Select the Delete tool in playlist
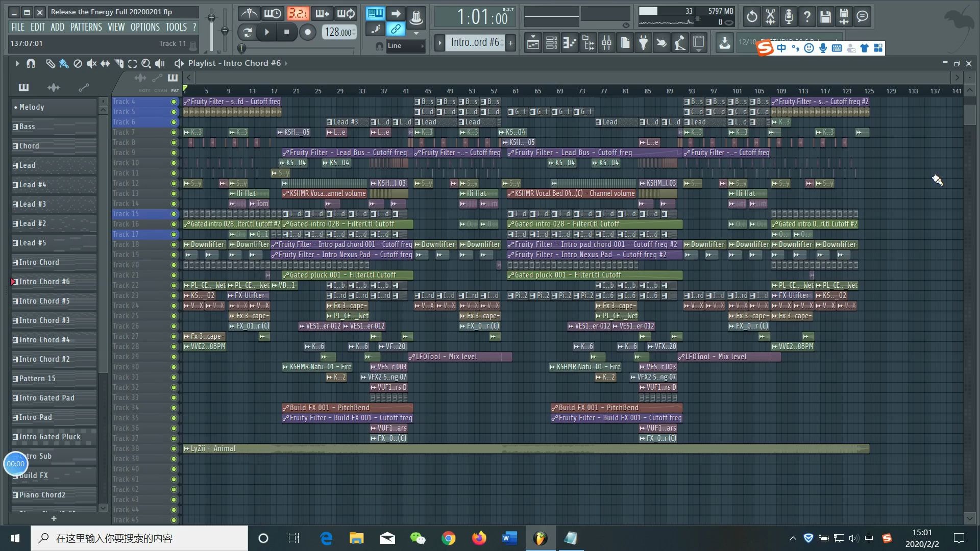 (78, 63)
